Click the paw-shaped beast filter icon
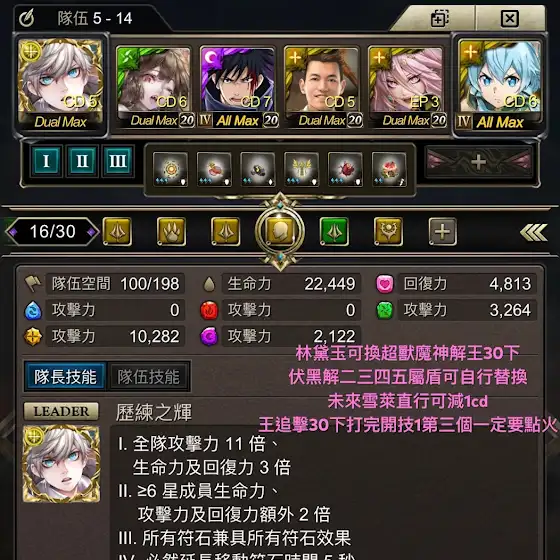The width and height of the screenshot is (560, 560). point(171,232)
